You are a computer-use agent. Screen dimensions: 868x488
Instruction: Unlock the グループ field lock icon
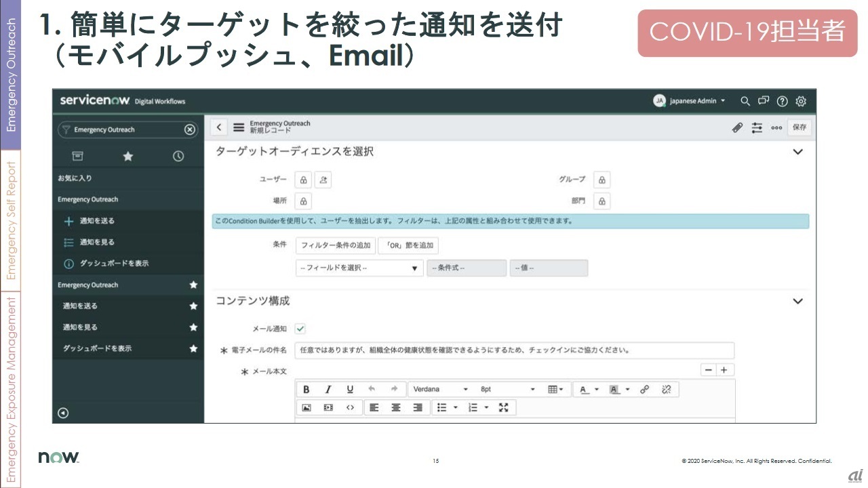click(602, 180)
